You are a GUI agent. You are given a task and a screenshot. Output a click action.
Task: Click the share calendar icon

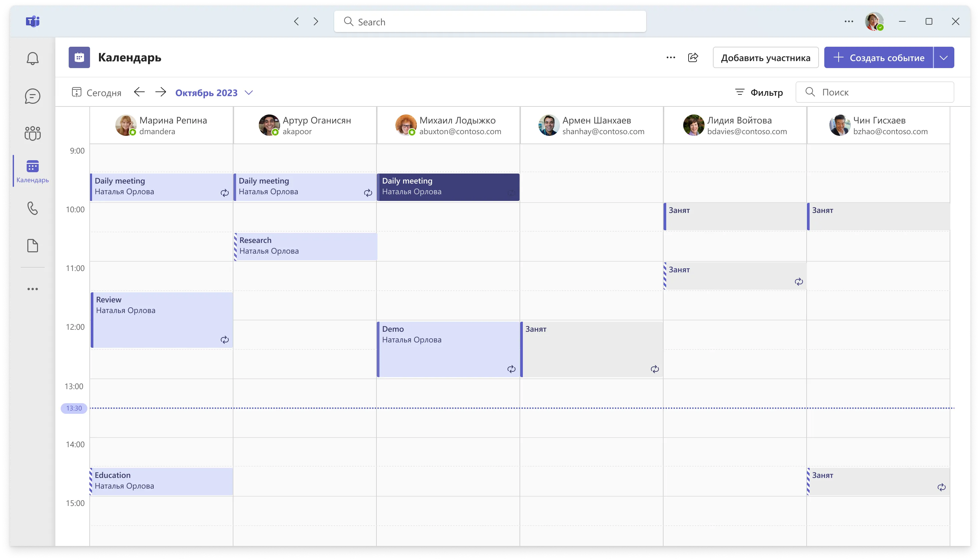click(693, 58)
